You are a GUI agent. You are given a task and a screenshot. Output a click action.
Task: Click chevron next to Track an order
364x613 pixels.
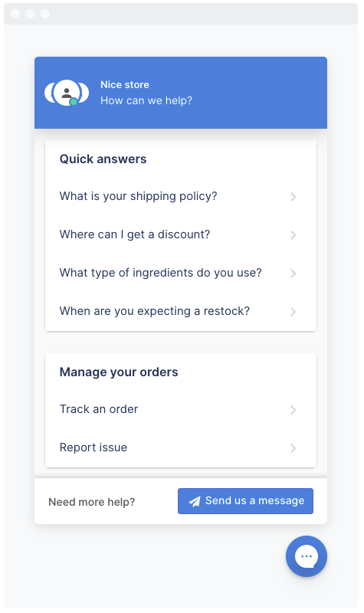tap(293, 410)
